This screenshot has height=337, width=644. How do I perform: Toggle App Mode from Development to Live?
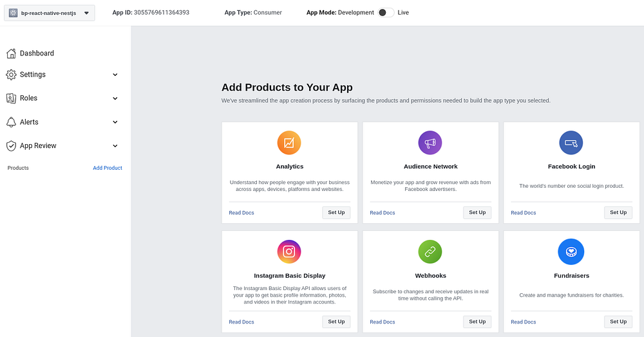point(386,12)
